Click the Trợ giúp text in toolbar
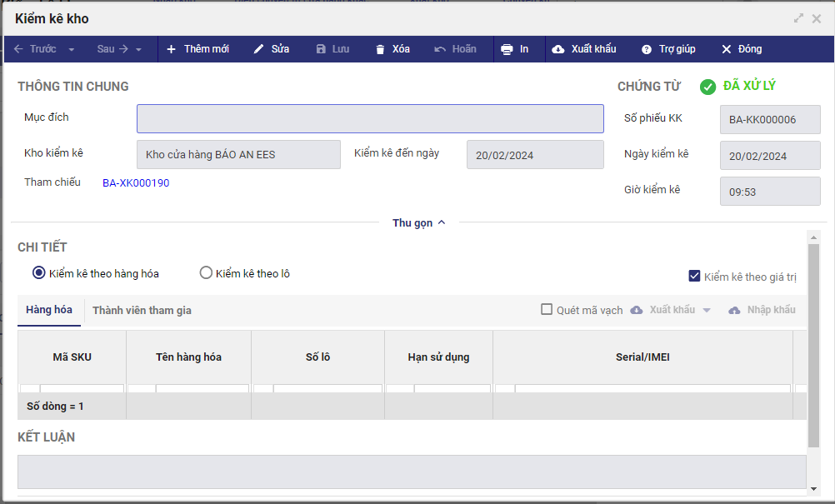The width and height of the screenshot is (835, 504). [677, 49]
